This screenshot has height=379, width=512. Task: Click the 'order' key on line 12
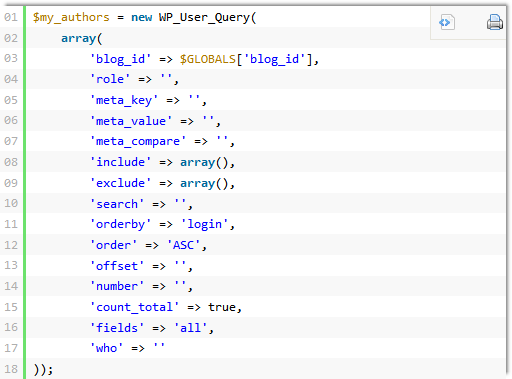coord(113,245)
